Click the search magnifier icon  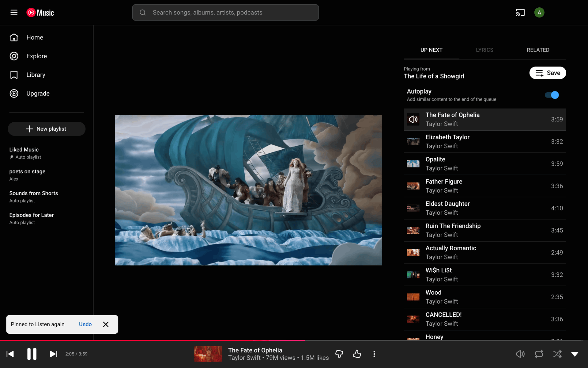143,13
